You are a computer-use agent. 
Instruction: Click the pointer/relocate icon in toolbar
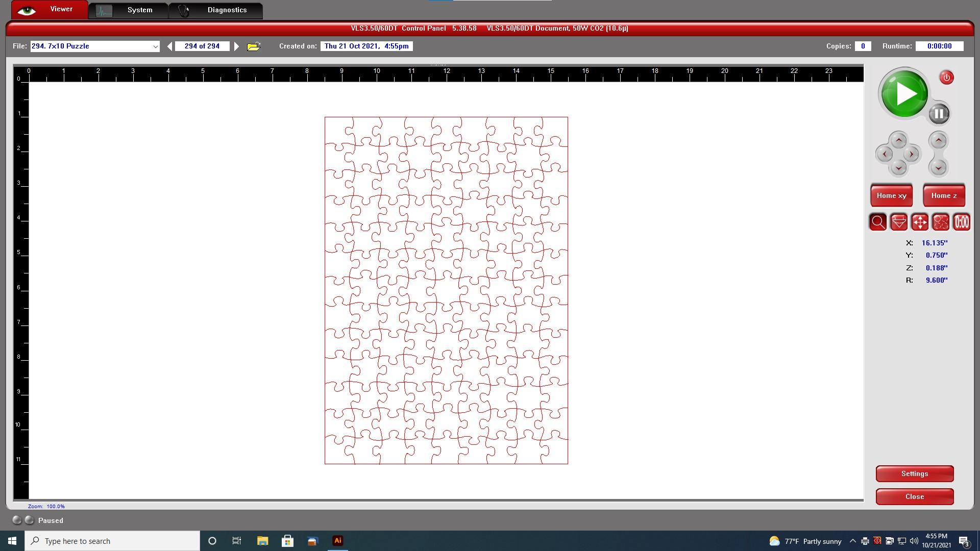click(919, 222)
